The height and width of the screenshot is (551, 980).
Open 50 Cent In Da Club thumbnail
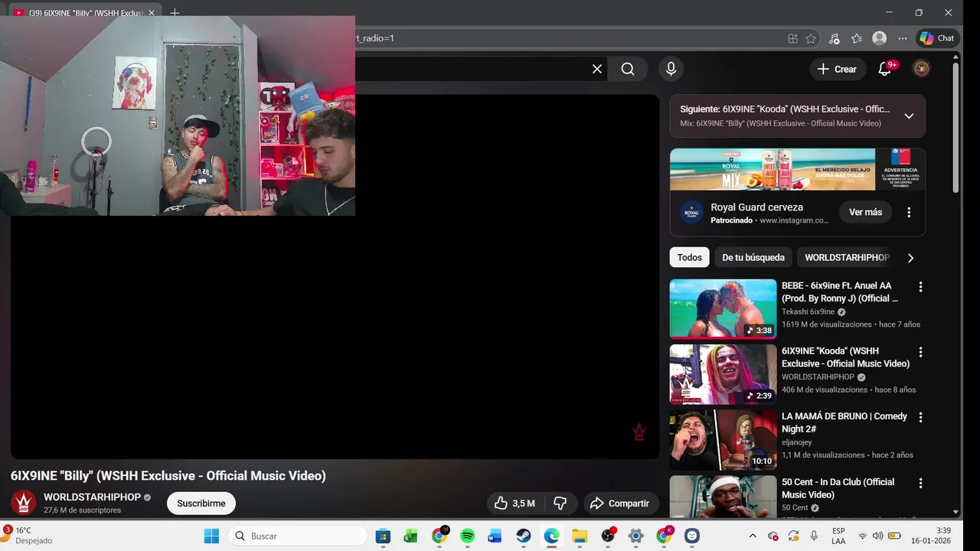(723, 497)
